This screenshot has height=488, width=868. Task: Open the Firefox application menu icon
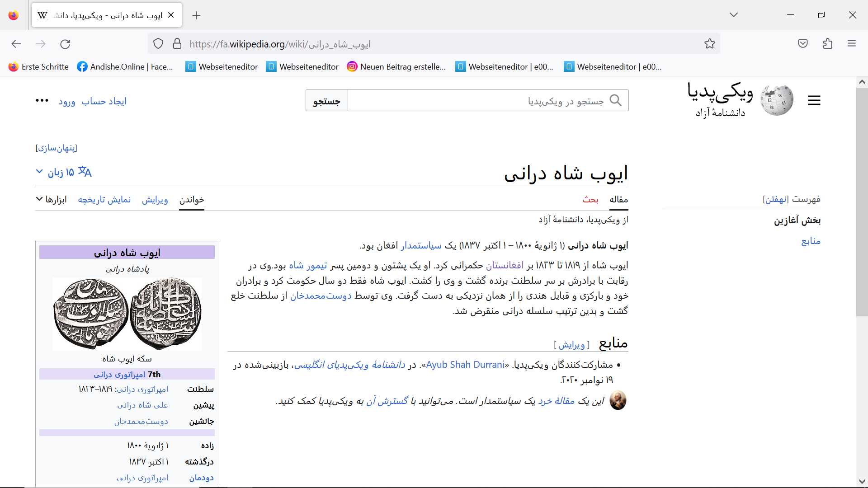[x=852, y=44]
